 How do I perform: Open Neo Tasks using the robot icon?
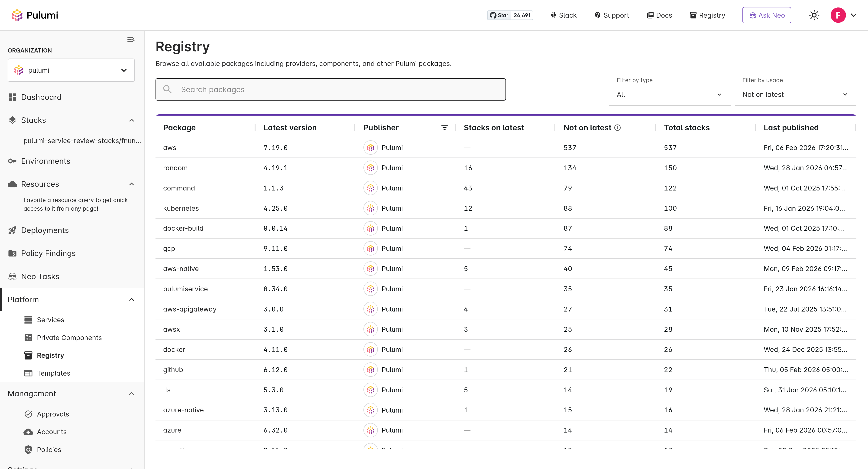point(12,276)
